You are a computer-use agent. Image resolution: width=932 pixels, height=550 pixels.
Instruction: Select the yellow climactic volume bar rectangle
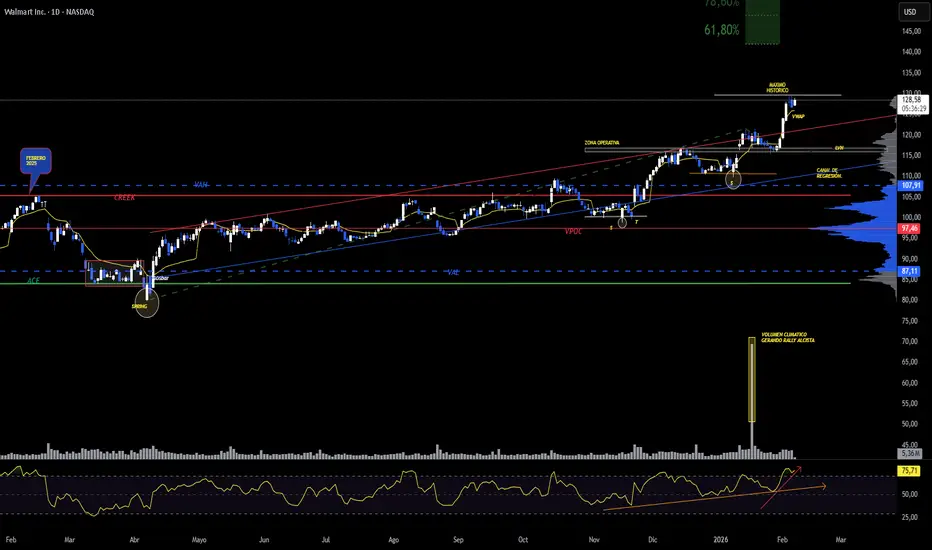click(752, 380)
